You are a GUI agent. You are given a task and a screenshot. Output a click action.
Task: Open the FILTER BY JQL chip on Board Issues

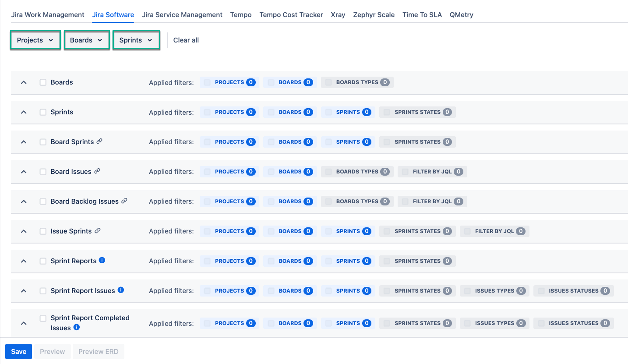click(x=432, y=171)
